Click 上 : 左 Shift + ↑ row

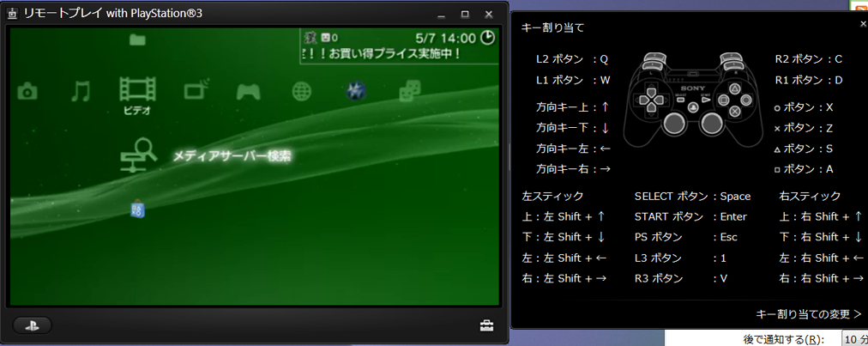(565, 217)
